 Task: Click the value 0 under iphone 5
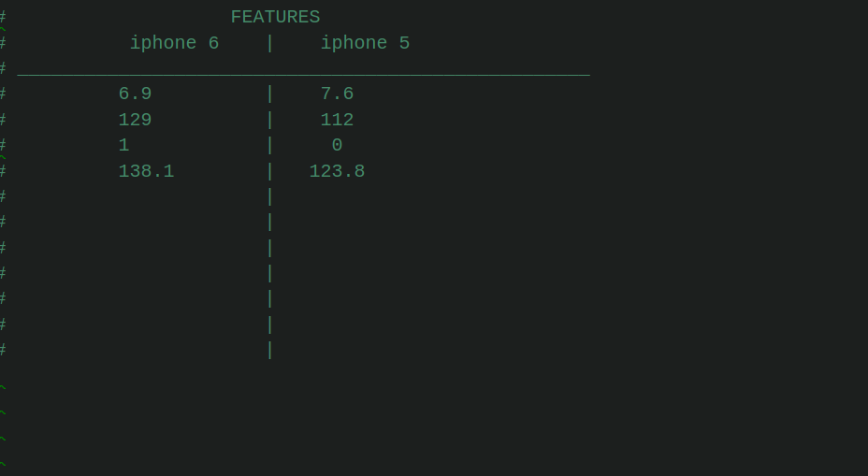coord(337,146)
